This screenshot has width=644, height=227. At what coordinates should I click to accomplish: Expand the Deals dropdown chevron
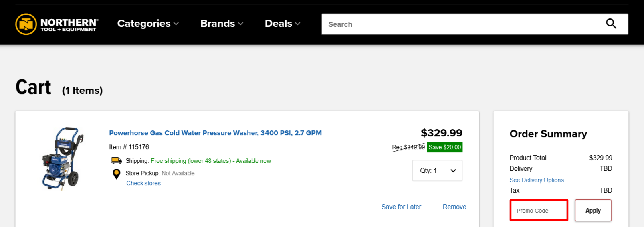[298, 24]
